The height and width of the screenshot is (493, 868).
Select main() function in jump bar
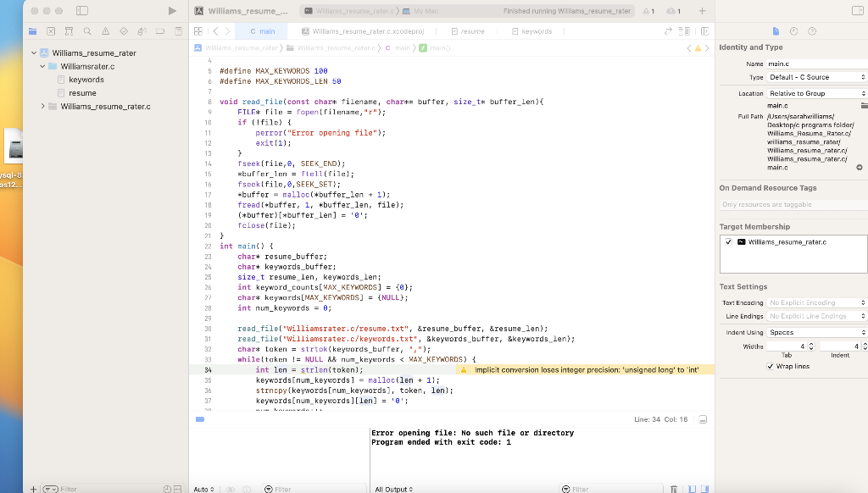pyautogui.click(x=435, y=48)
